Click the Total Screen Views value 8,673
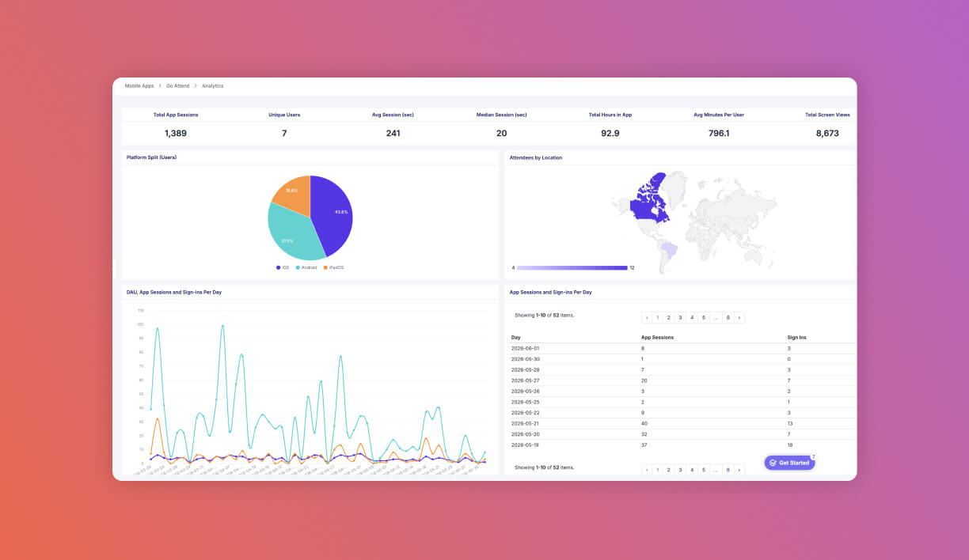 coord(827,133)
